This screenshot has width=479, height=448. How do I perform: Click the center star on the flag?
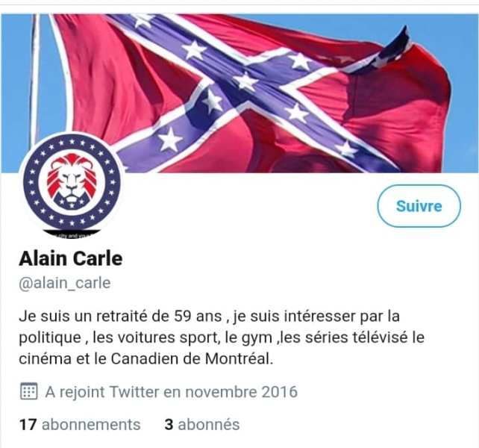(245, 82)
